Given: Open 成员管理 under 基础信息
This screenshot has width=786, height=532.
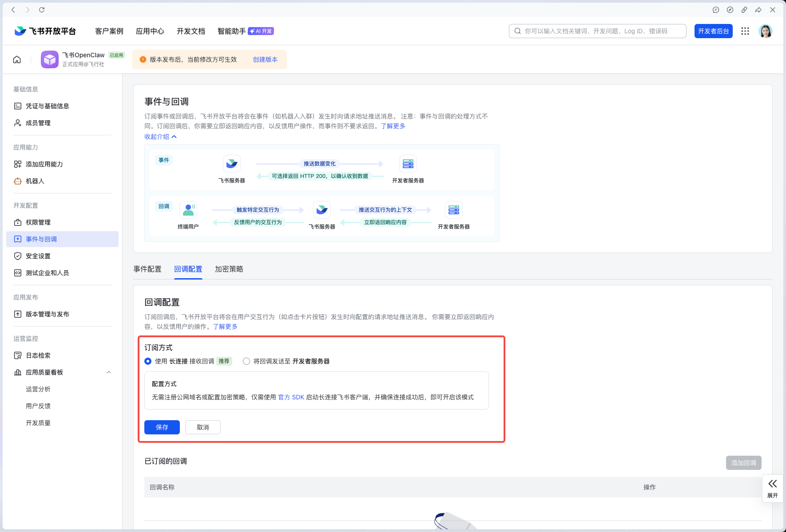Looking at the screenshot, I should 38,123.
